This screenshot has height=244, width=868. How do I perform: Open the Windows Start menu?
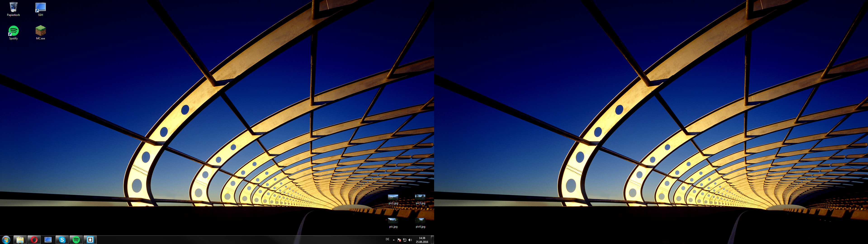pyautogui.click(x=6, y=240)
